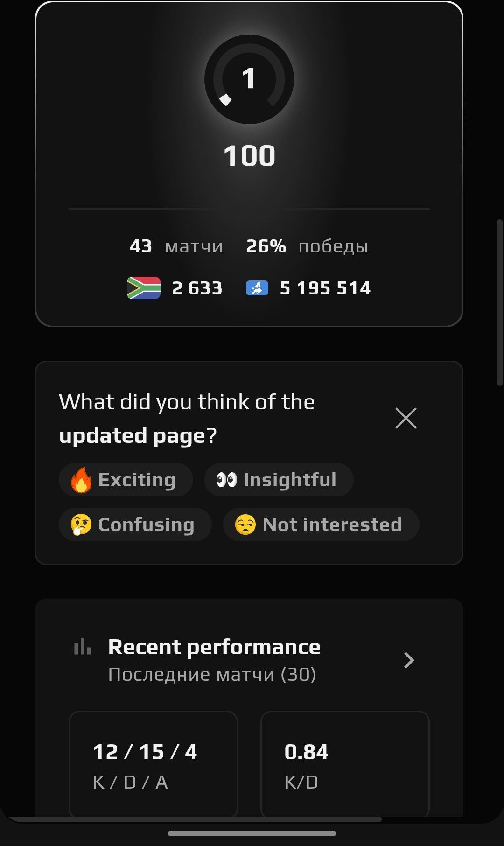The width and height of the screenshot is (504, 846).
Task: Click the 100 Elo points value
Action: [249, 156]
